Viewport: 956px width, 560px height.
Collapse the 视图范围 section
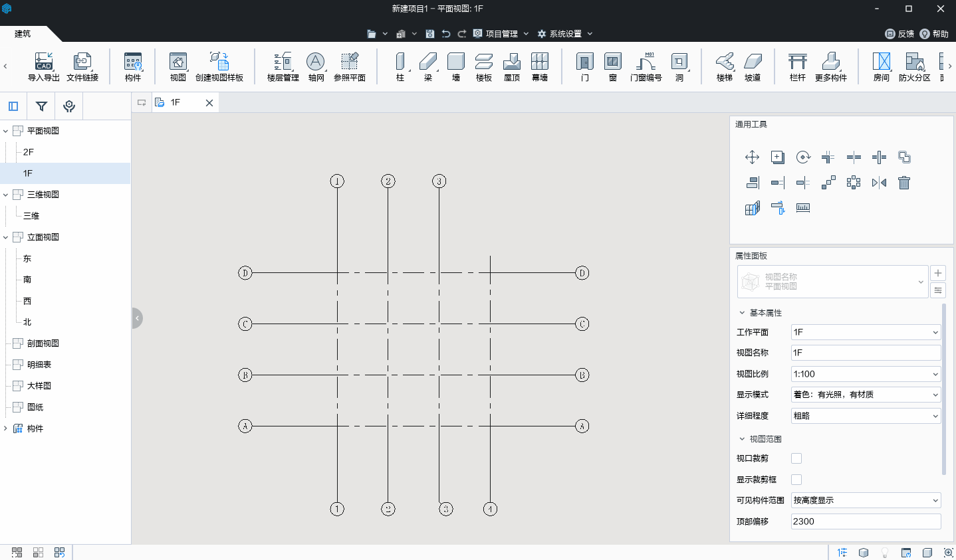[x=742, y=439]
